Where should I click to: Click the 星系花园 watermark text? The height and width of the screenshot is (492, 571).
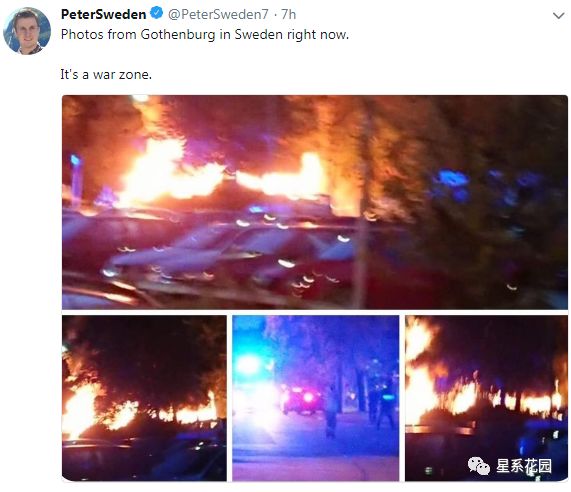click(x=524, y=466)
